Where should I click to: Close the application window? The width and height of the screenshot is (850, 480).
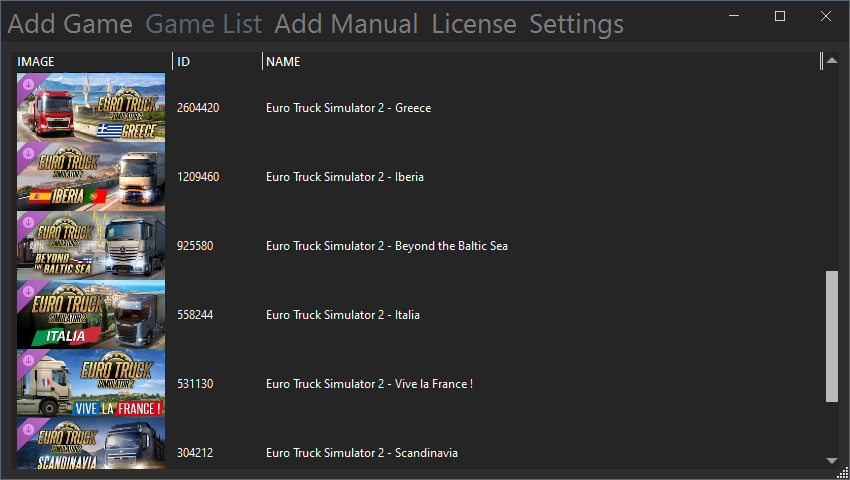pos(826,16)
